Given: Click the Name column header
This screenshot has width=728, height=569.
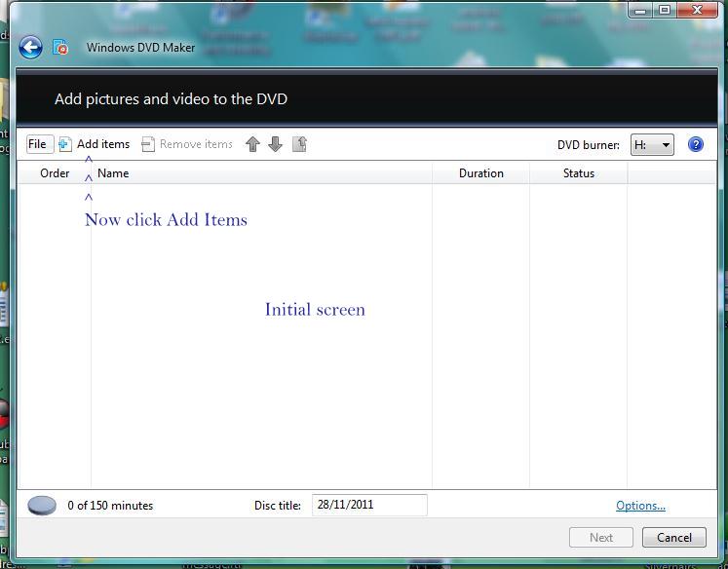Looking at the screenshot, I should (x=262, y=173).
